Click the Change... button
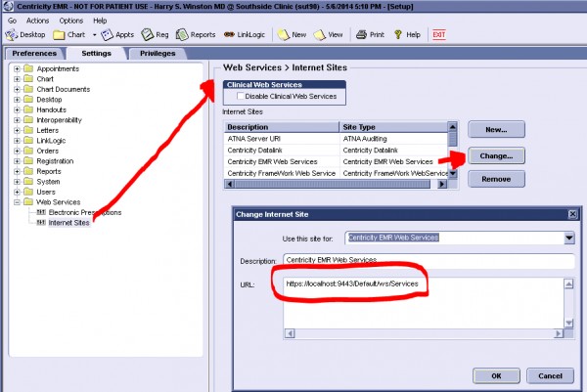The image size is (587, 392). tap(496, 155)
